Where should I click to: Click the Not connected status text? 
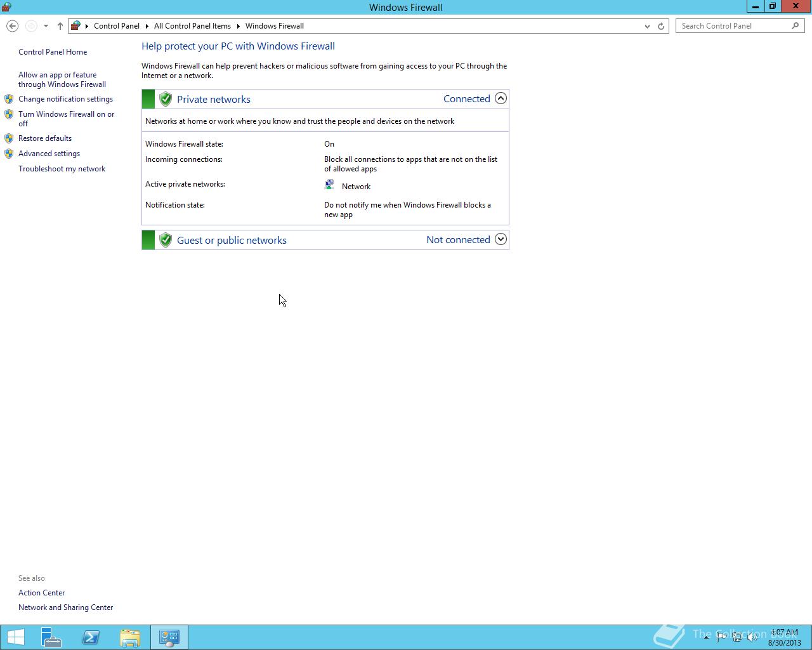click(458, 239)
